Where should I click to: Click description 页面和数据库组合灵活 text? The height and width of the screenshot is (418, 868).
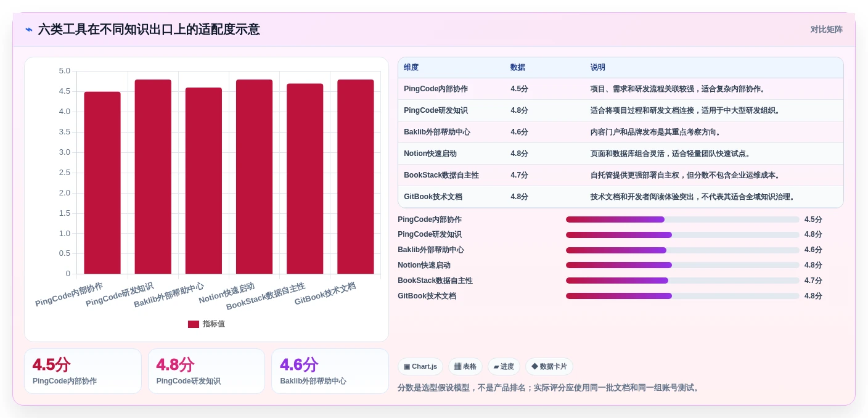coord(671,154)
